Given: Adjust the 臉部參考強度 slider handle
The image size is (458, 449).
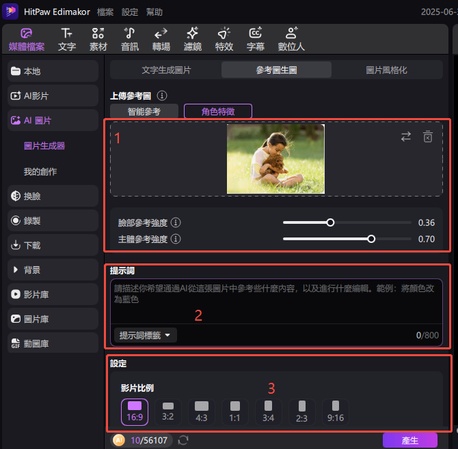Looking at the screenshot, I should tap(330, 222).
